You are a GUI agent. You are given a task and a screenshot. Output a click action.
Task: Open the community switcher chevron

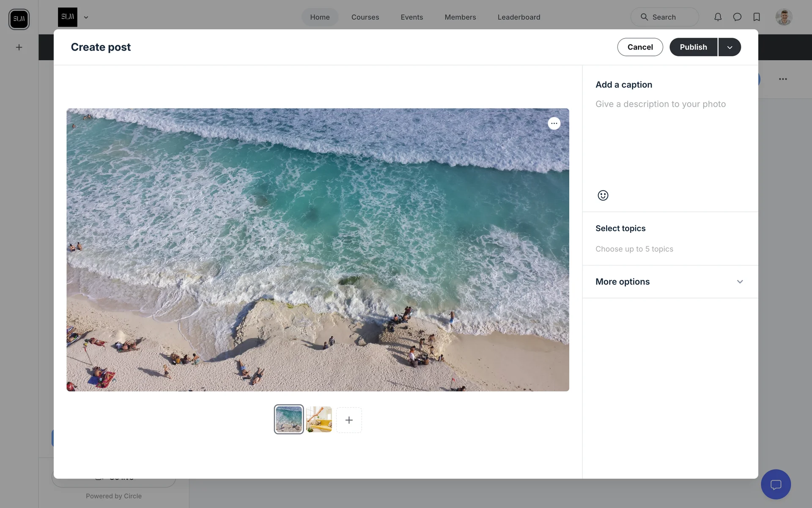pyautogui.click(x=86, y=17)
